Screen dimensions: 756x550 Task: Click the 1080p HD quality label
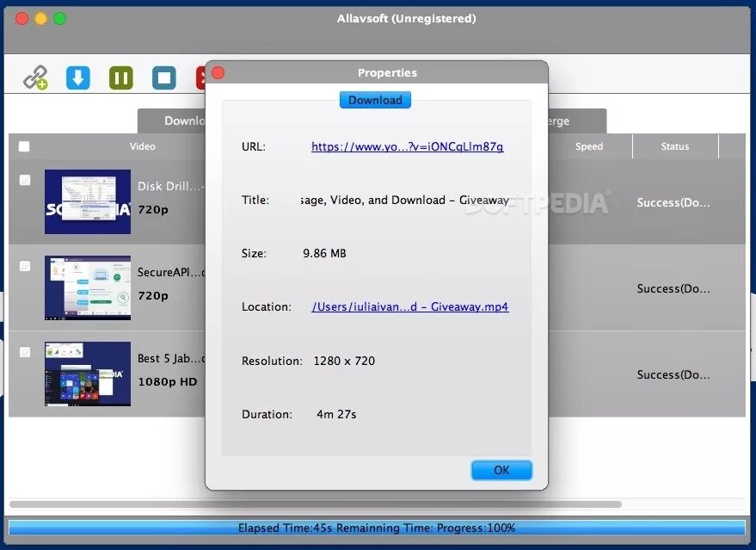click(x=168, y=381)
